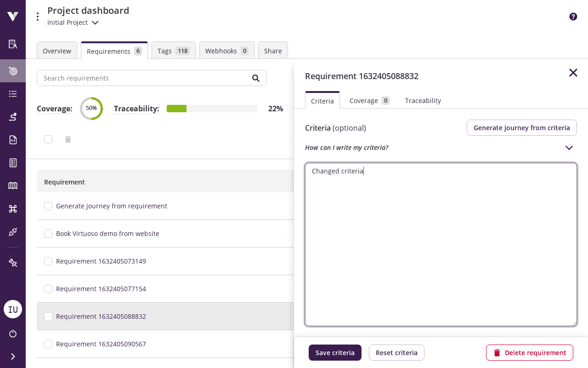Click the help question mark icon

point(573,17)
